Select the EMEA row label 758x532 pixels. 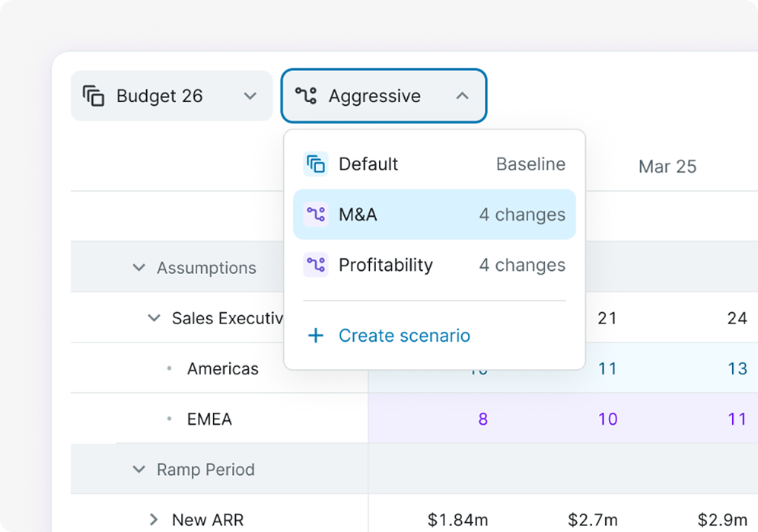tap(209, 419)
